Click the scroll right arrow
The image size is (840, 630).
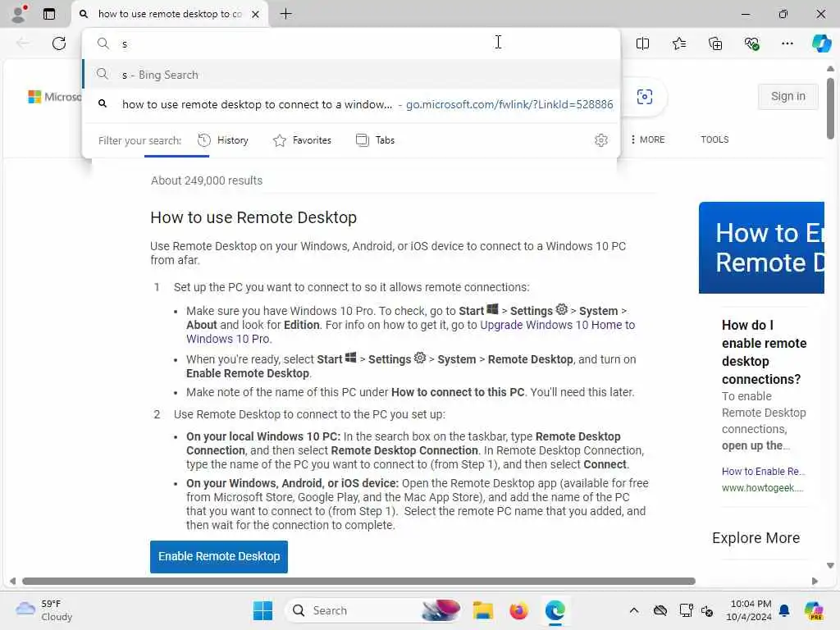pyautogui.click(x=815, y=581)
